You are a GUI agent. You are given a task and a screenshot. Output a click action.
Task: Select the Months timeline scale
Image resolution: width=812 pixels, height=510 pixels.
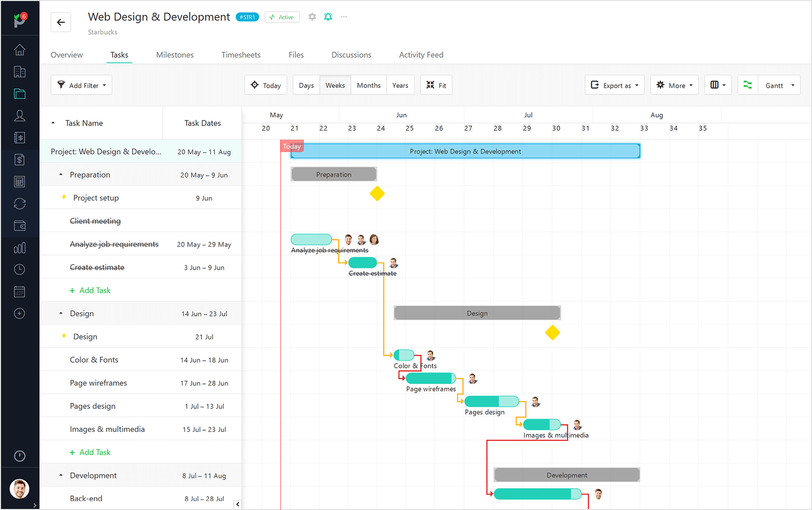pyautogui.click(x=369, y=85)
